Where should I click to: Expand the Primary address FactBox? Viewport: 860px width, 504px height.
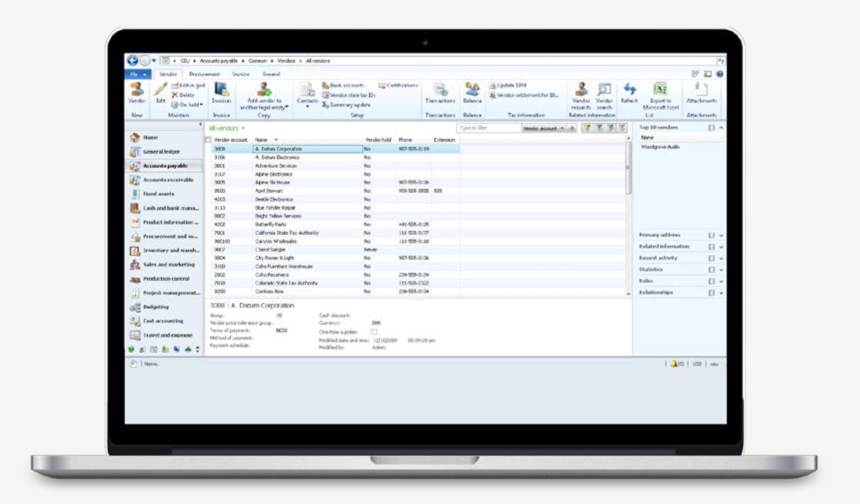tap(722, 235)
